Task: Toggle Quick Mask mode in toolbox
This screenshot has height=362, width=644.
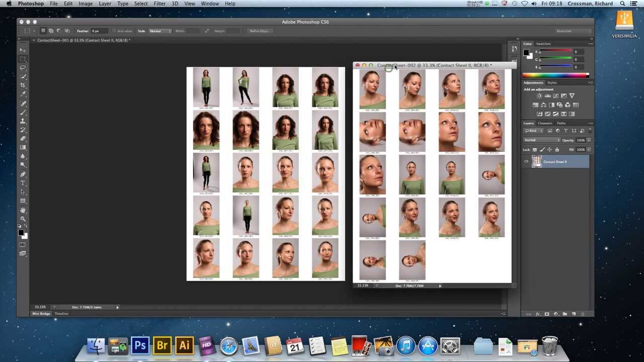Action: (x=23, y=245)
